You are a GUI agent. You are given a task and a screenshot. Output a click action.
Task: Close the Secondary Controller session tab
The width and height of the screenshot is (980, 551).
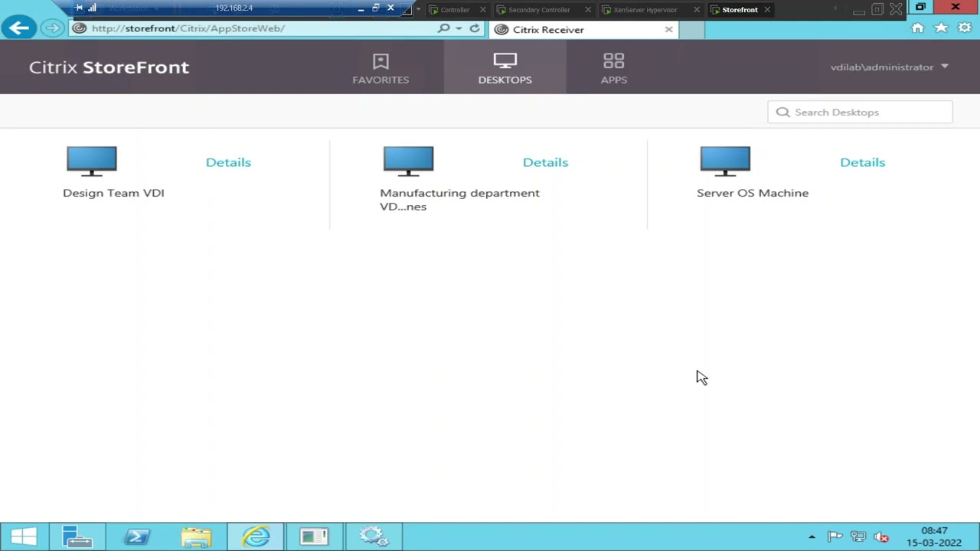pyautogui.click(x=588, y=10)
